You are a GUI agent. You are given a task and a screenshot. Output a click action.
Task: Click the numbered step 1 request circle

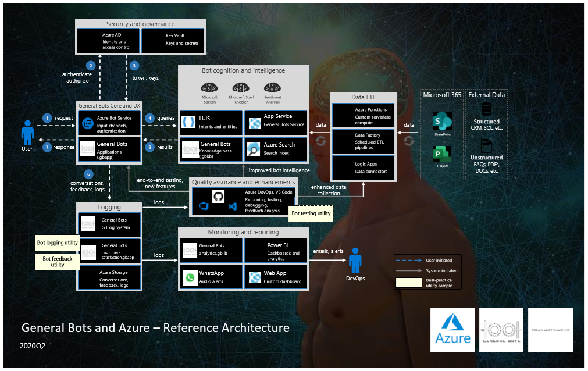(48, 118)
